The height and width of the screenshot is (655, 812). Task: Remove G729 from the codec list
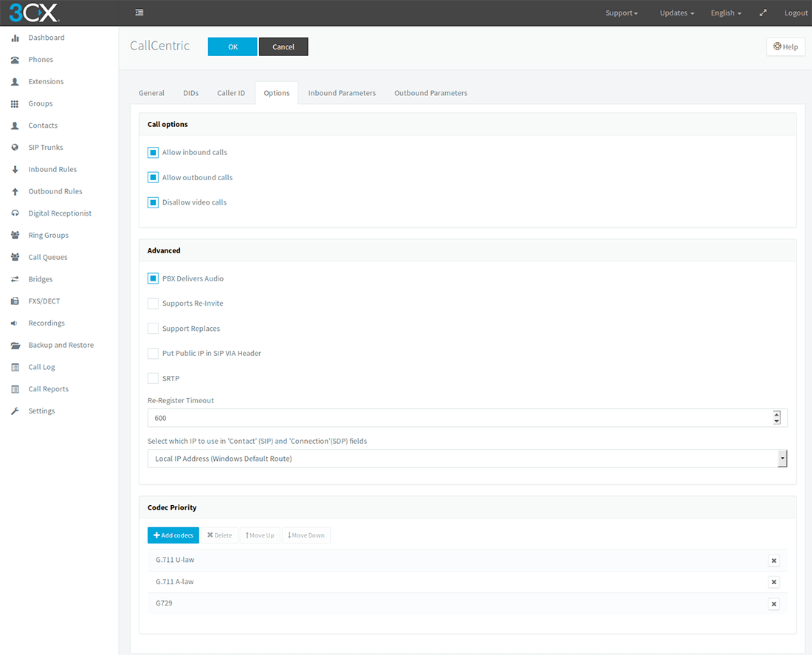tap(774, 603)
